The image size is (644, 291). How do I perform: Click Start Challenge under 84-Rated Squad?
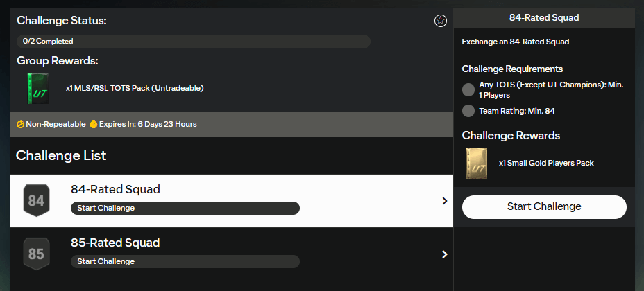point(185,208)
